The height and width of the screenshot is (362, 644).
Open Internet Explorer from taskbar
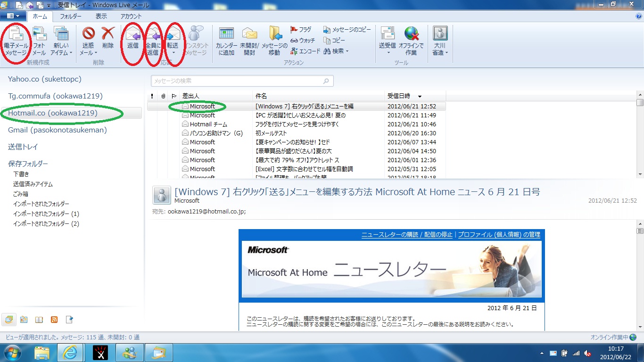coord(70,352)
